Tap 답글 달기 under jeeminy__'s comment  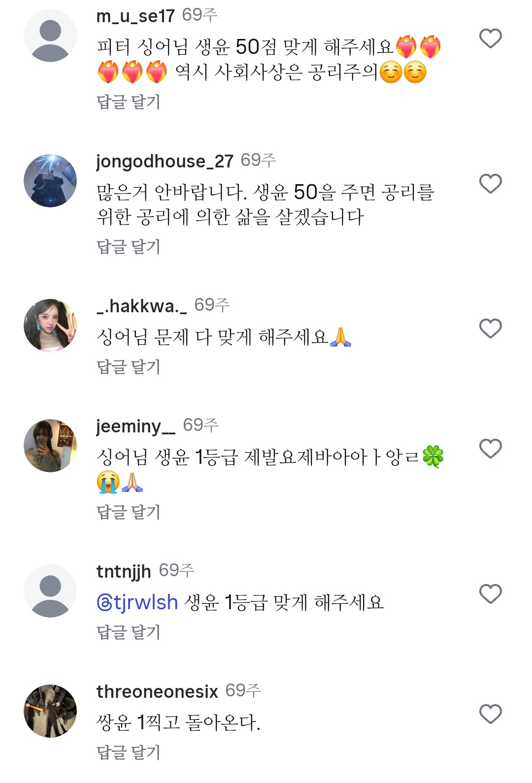(x=129, y=512)
